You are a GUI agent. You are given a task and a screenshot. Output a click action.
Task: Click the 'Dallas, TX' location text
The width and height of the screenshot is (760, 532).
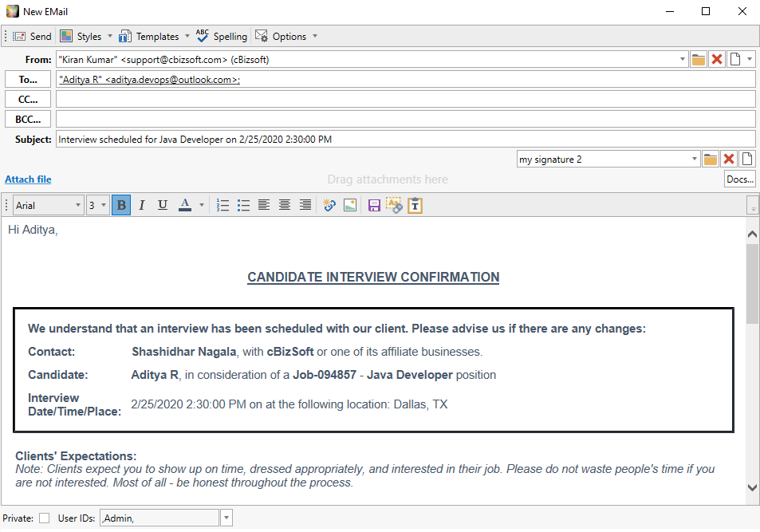(x=420, y=404)
